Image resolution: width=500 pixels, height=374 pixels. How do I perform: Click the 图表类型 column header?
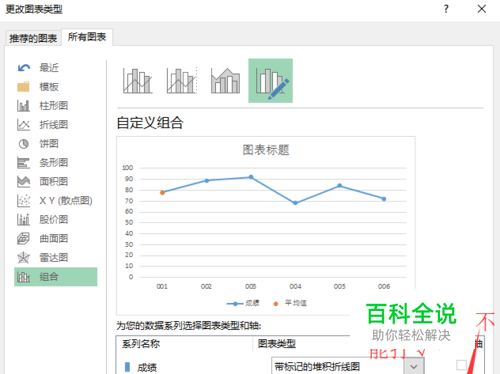[277, 344]
